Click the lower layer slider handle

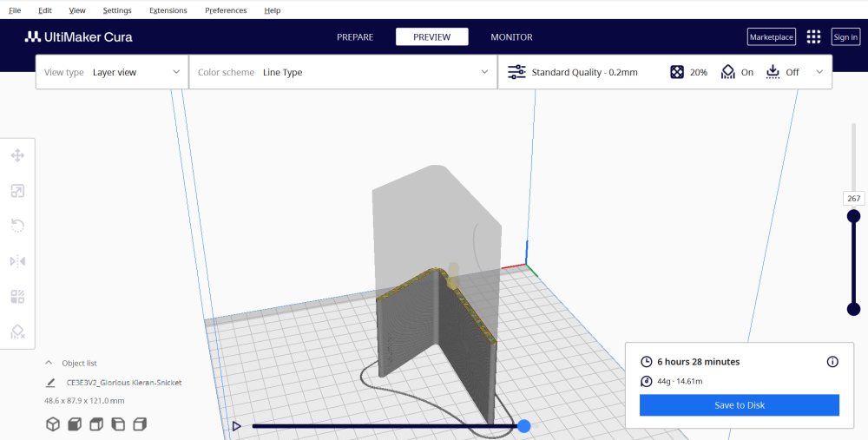point(853,309)
